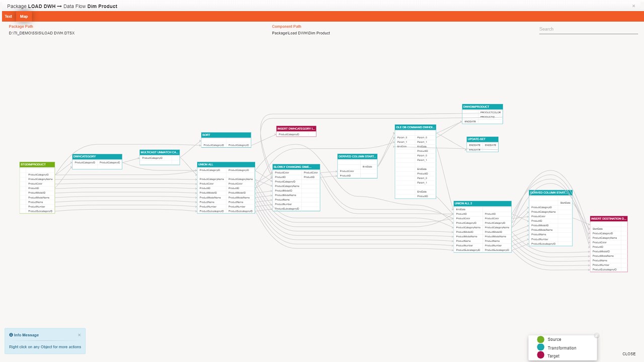Click ProductColor in SLOWLY CHANGING DIME node input
This screenshot has height=362, width=644.
(x=282, y=172)
